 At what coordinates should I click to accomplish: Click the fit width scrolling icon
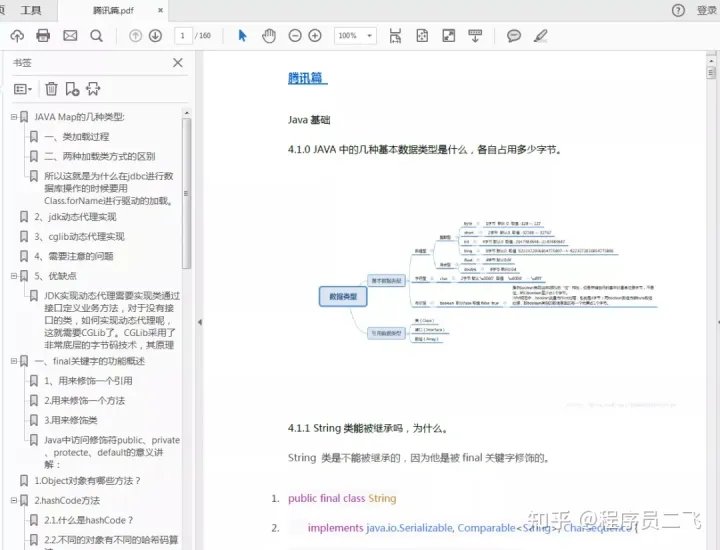tap(395, 36)
